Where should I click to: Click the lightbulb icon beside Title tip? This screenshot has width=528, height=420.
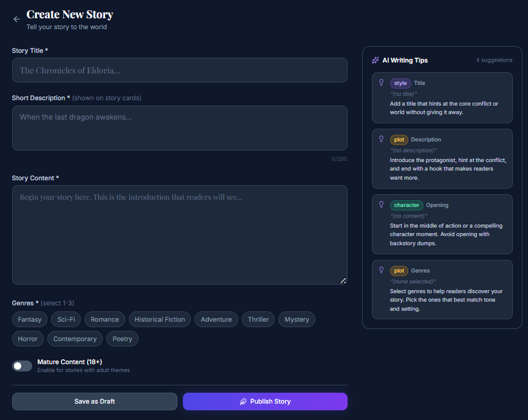point(382,83)
